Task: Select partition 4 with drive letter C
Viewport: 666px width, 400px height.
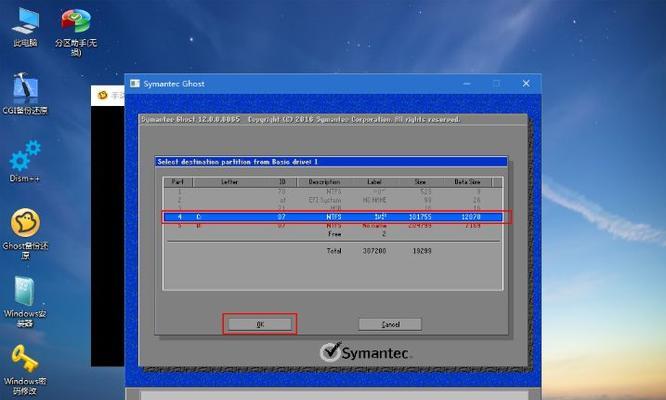Action: pyautogui.click(x=333, y=217)
